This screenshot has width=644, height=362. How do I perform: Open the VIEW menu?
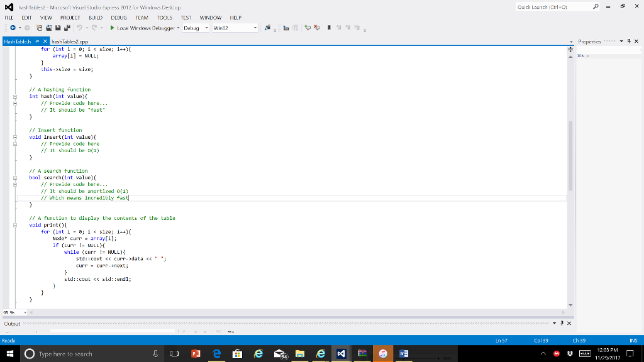coord(46,18)
